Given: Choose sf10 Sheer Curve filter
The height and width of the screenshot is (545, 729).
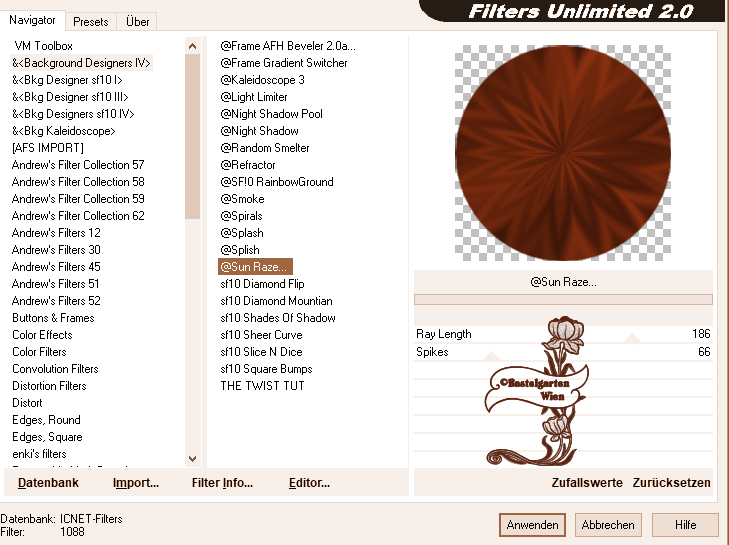Looking at the screenshot, I should click(261, 335).
